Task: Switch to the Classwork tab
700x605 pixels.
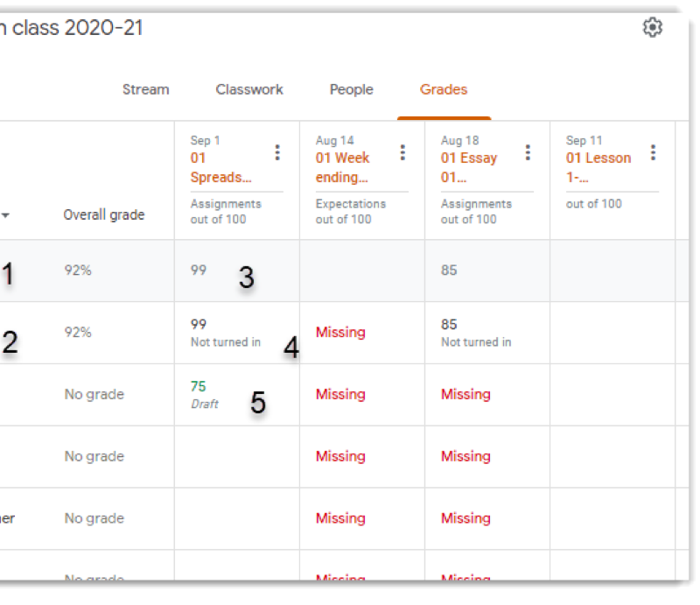Action: tap(249, 89)
